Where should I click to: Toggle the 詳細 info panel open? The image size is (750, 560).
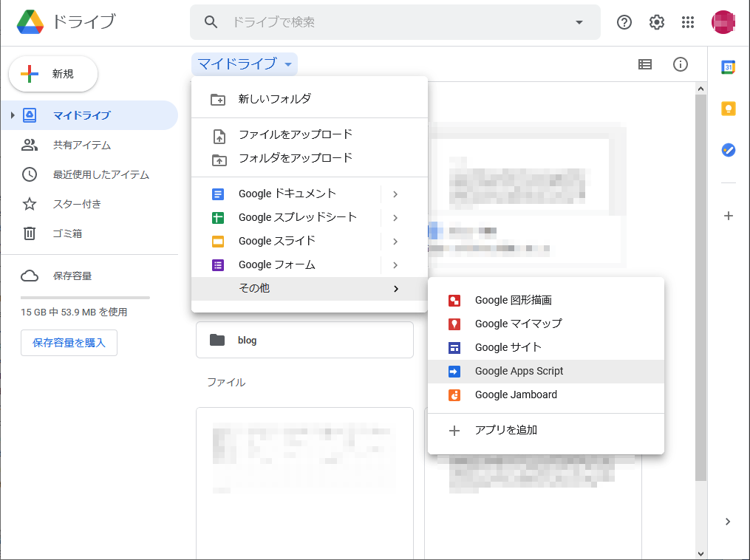point(680,64)
